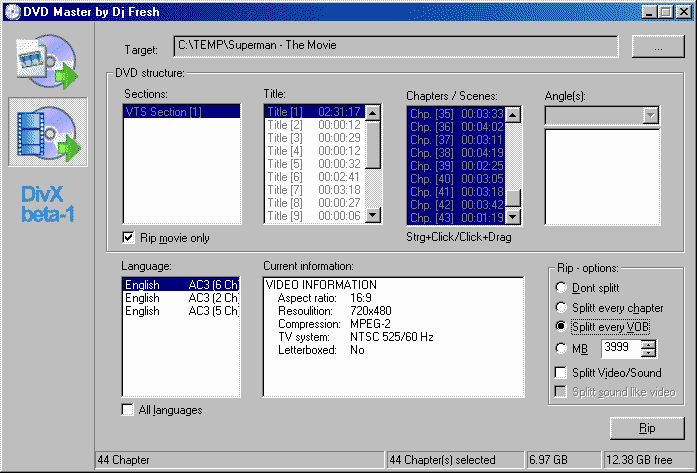697x473 pixels.
Task: Click the Aspect ratio 16:9 line
Action: coord(325,297)
